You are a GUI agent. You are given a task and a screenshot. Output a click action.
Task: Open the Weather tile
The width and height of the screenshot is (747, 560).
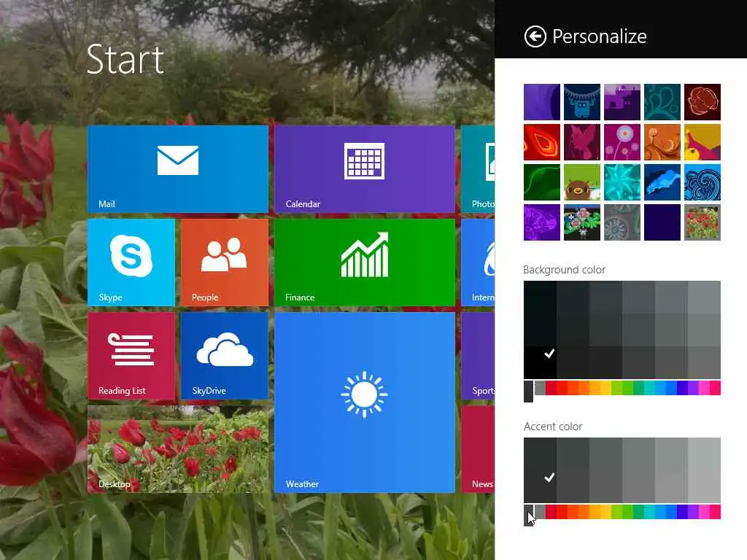(x=365, y=402)
